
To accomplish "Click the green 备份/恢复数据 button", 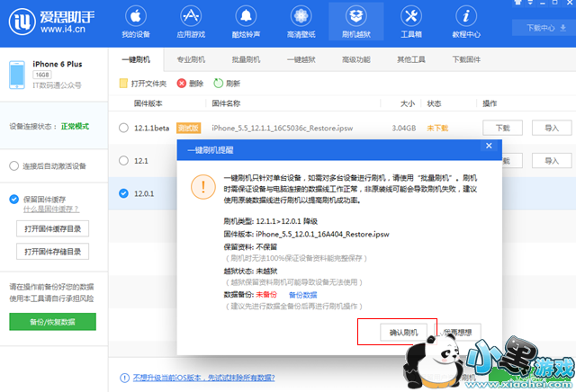I will point(52,322).
